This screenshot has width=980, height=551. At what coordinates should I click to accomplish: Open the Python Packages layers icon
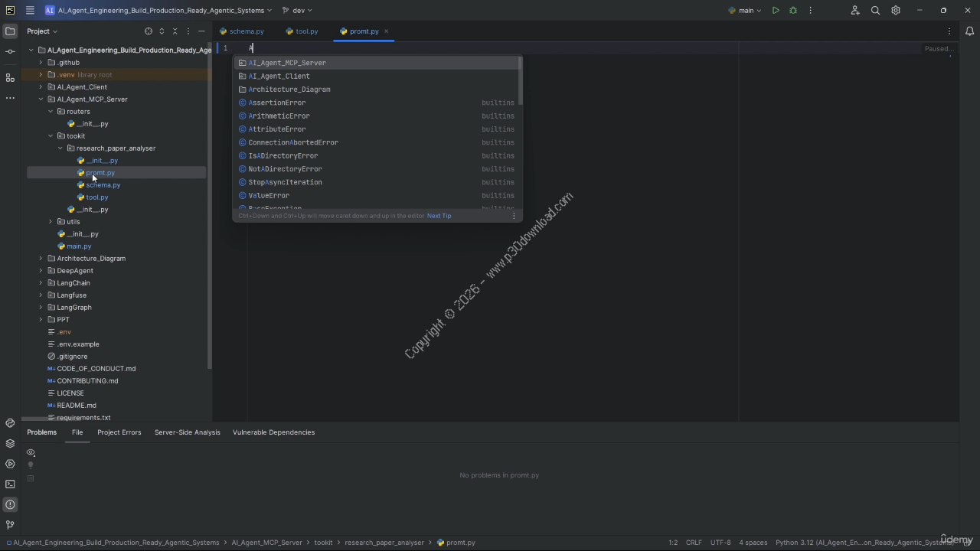pyautogui.click(x=10, y=444)
